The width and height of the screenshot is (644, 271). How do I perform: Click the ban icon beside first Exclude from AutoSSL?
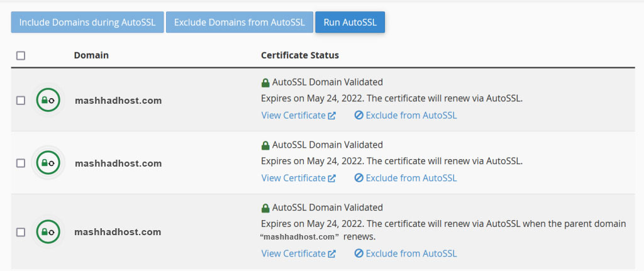pos(358,116)
